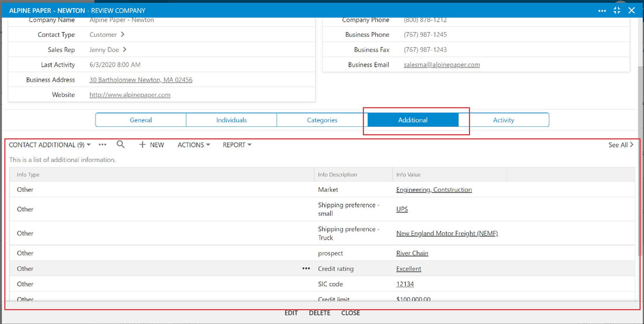Click See All in Contact Additional

pyautogui.click(x=621, y=145)
